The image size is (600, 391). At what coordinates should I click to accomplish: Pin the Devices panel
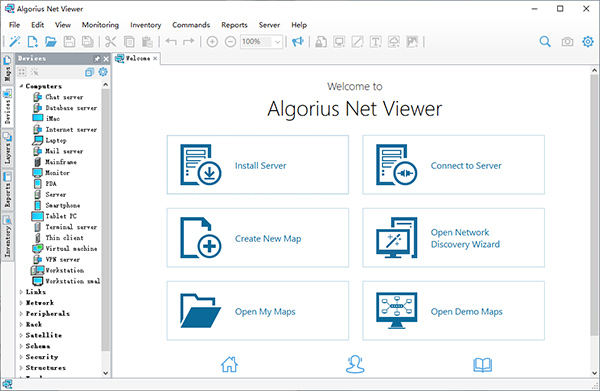97,59
